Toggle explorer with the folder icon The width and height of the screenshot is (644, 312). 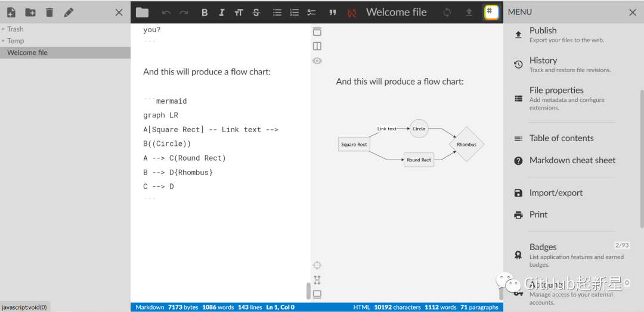(142, 13)
